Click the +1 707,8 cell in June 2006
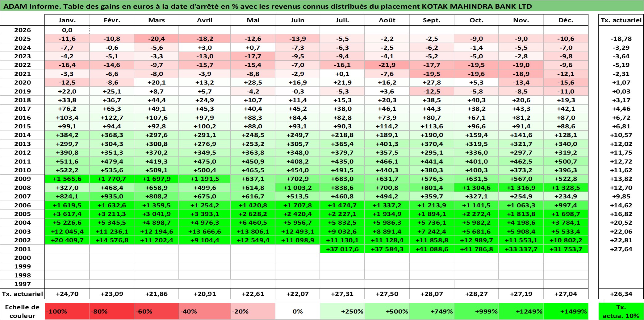 (x=298, y=205)
